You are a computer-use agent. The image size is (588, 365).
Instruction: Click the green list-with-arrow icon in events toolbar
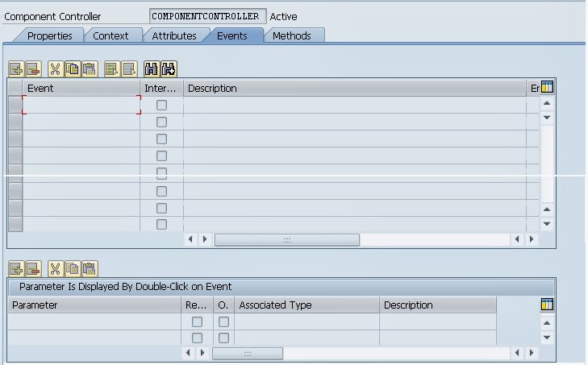pyautogui.click(x=112, y=69)
